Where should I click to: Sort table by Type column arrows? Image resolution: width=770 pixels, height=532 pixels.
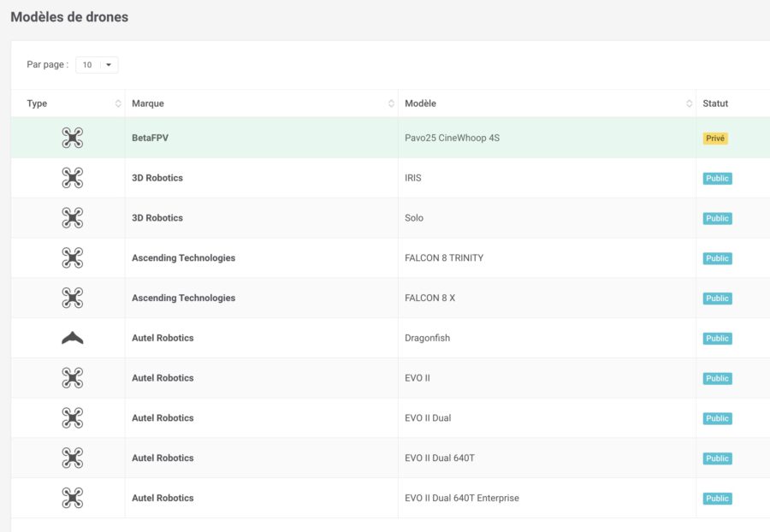pyautogui.click(x=118, y=103)
